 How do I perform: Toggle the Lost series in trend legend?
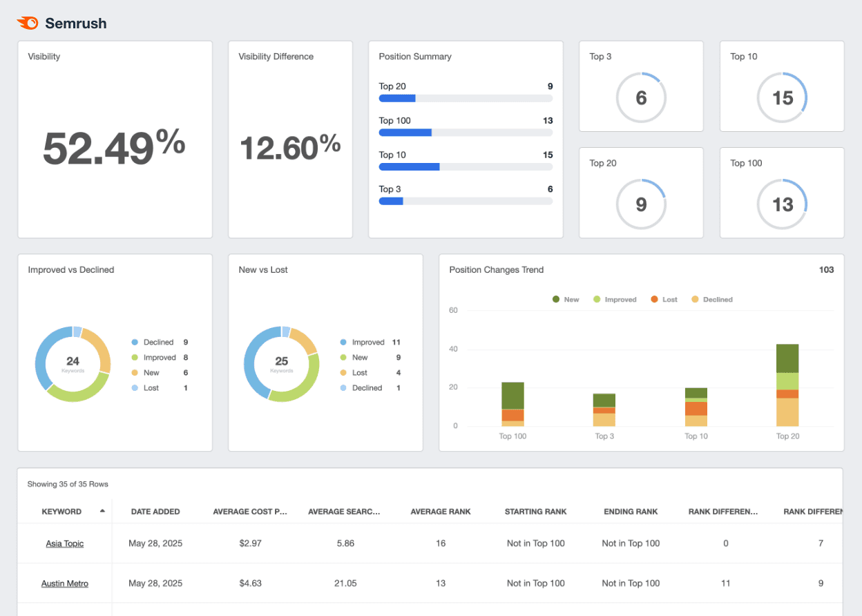pyautogui.click(x=663, y=300)
